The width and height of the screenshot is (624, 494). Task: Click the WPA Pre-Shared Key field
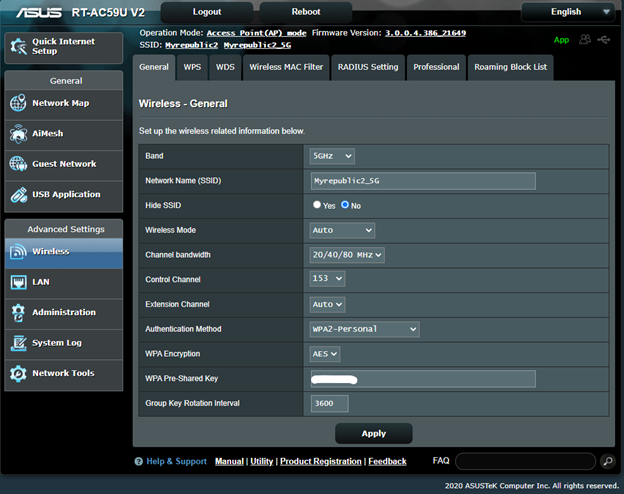click(x=423, y=379)
